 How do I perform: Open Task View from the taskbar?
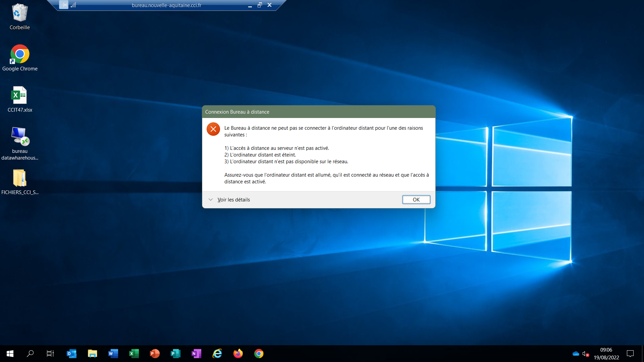coord(50,354)
